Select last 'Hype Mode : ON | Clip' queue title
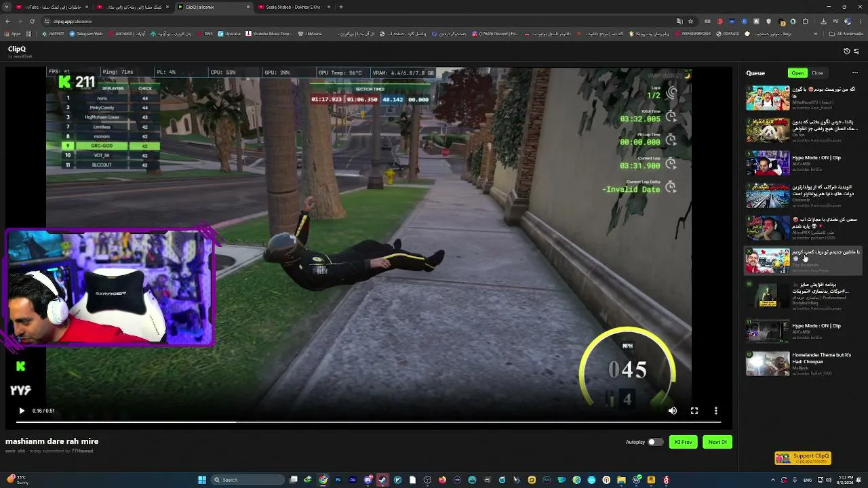 coord(816,326)
